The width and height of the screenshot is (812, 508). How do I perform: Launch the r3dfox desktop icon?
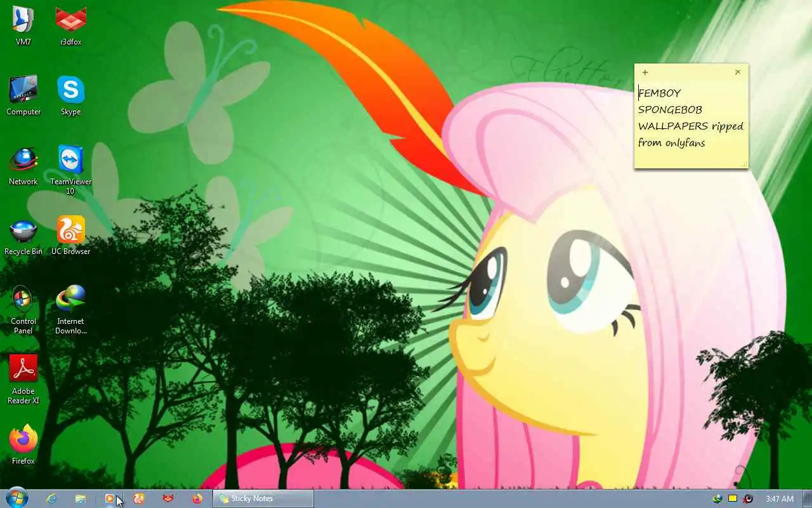click(70, 26)
